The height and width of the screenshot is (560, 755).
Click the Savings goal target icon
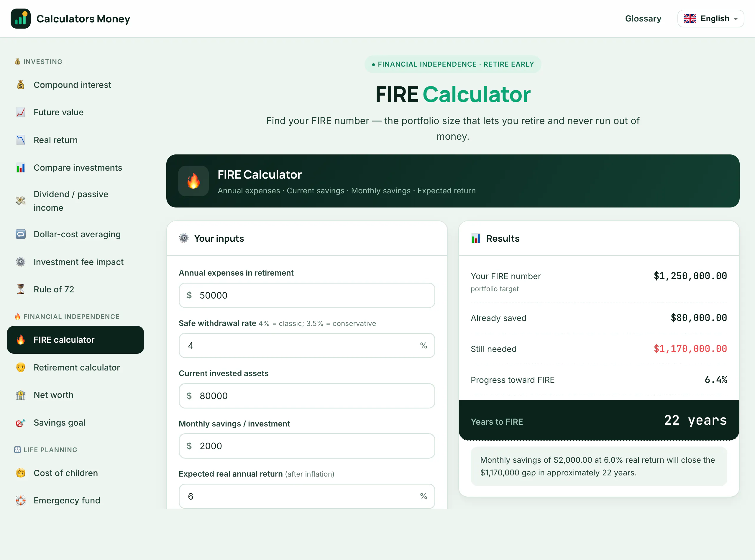[x=21, y=423]
